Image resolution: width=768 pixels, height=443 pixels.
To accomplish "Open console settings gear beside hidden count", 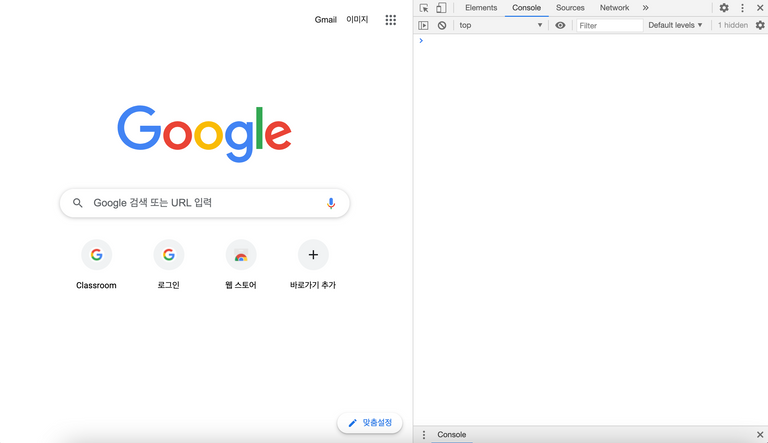I will coord(760,25).
